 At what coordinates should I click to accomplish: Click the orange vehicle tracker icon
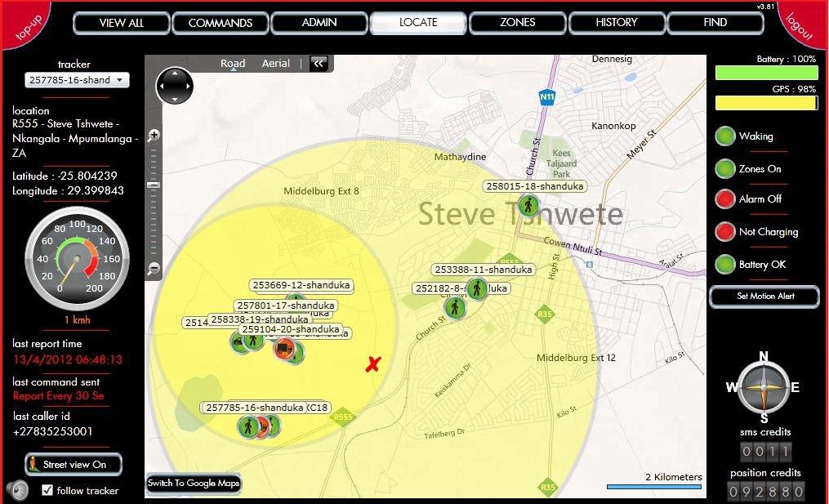[x=283, y=349]
